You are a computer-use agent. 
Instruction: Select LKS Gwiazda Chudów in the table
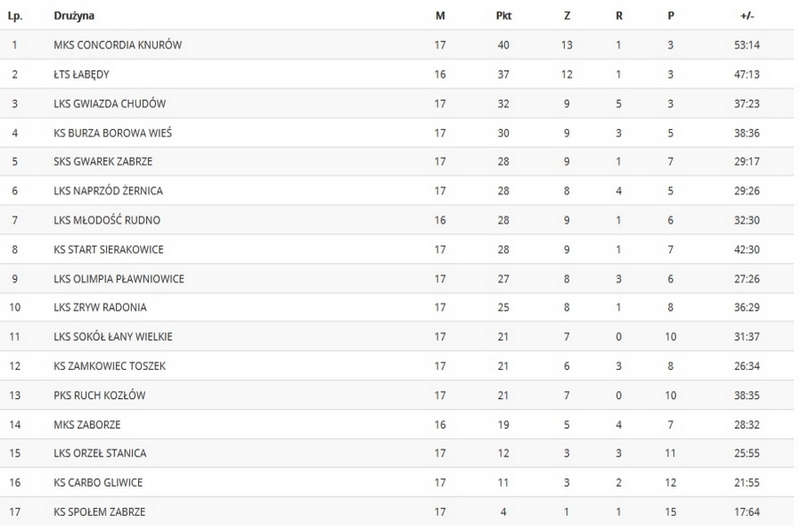click(110, 103)
